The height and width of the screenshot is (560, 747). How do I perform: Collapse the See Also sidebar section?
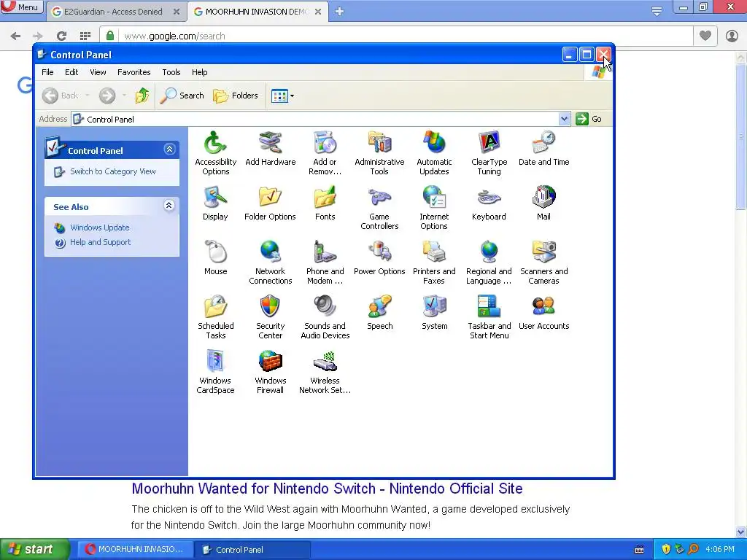pos(169,206)
